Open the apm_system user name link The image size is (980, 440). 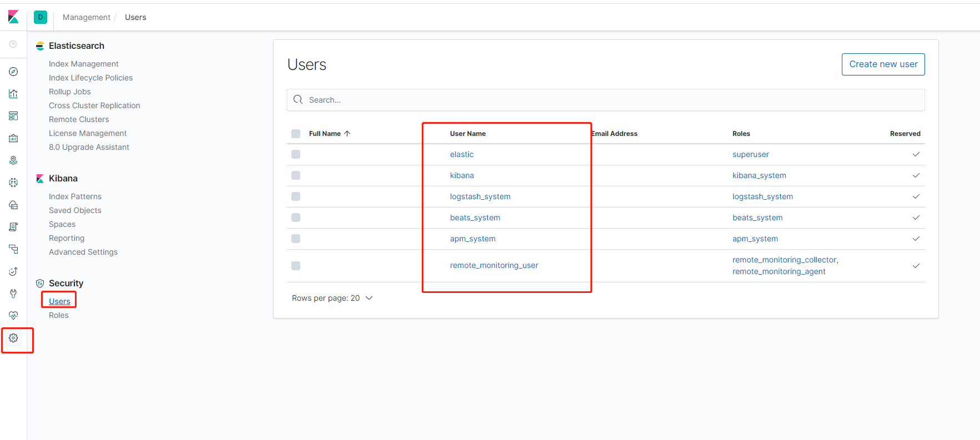point(473,239)
